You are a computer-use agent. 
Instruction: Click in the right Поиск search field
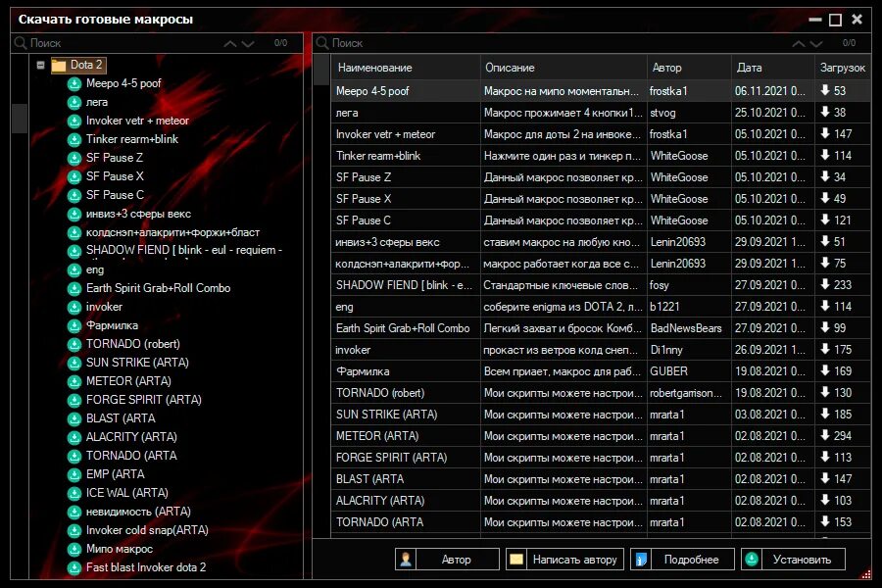tap(557, 43)
